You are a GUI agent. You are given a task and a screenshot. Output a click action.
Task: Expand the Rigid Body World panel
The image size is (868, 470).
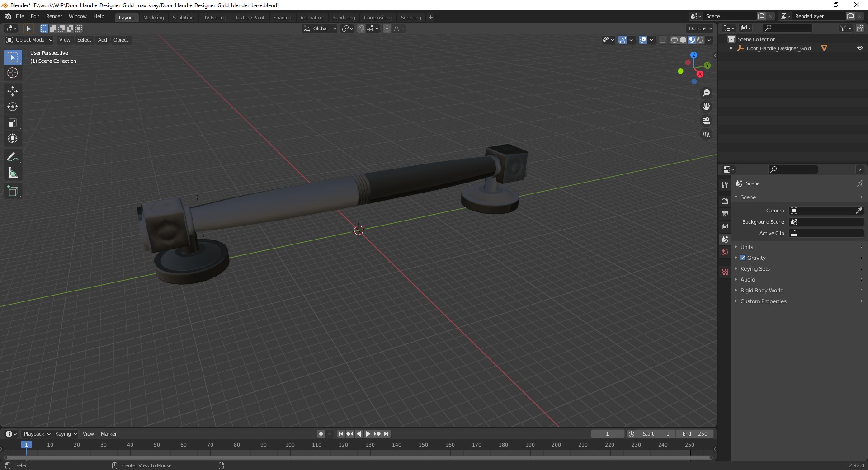(762, 290)
